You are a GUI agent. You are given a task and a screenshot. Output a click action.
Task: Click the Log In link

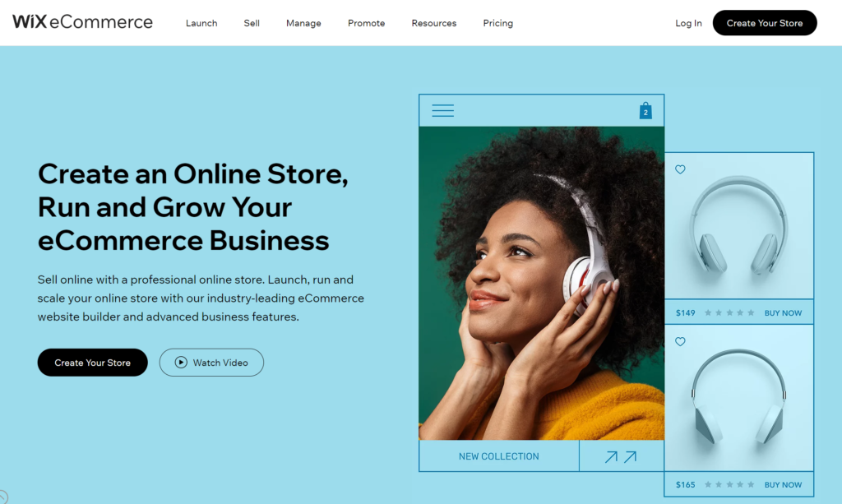point(688,23)
